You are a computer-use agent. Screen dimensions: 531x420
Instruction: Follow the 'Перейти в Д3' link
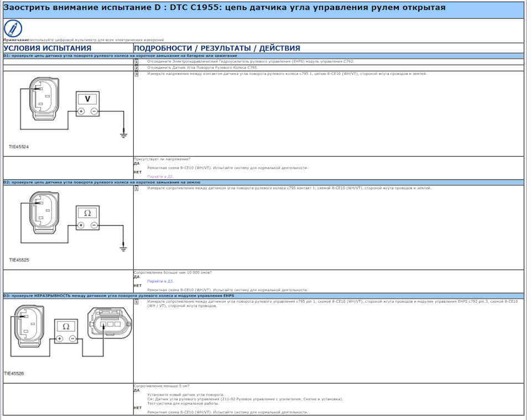[x=160, y=281]
